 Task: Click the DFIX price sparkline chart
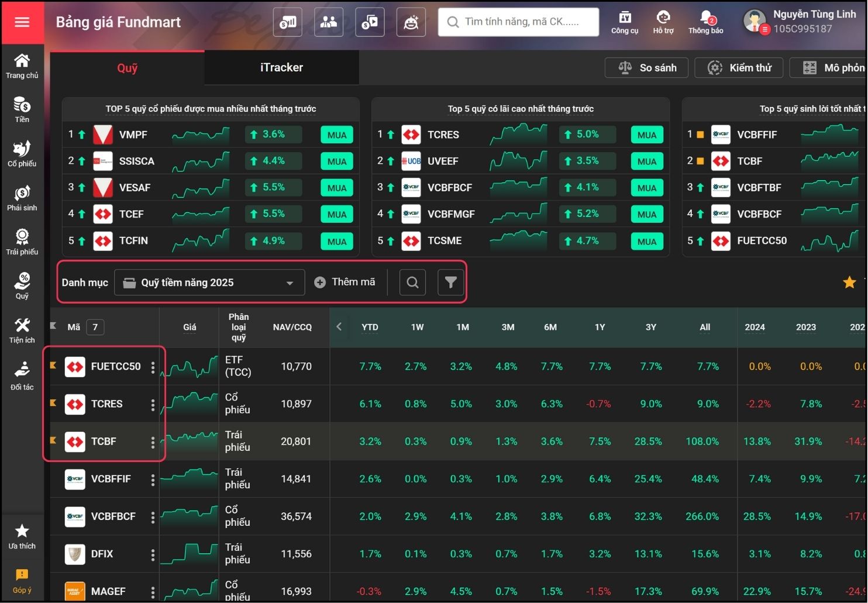pos(189,554)
